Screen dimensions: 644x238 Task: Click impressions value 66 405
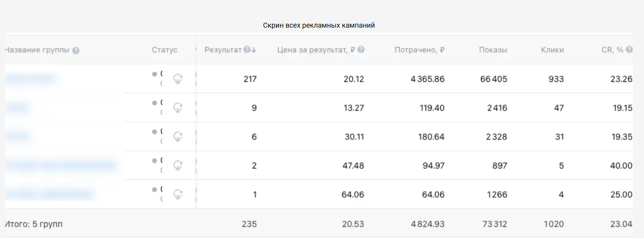tap(493, 79)
